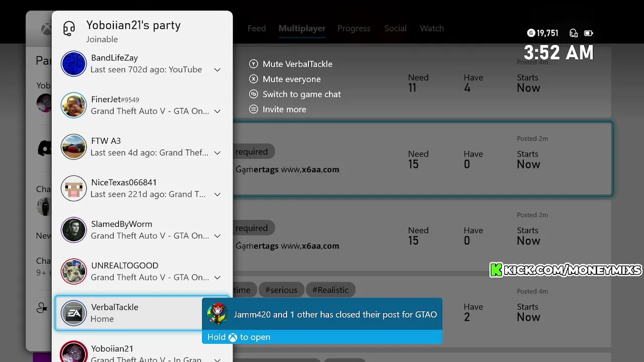The height and width of the screenshot is (362, 644).
Task: Select the FinerJet party member row
Action: (142, 105)
